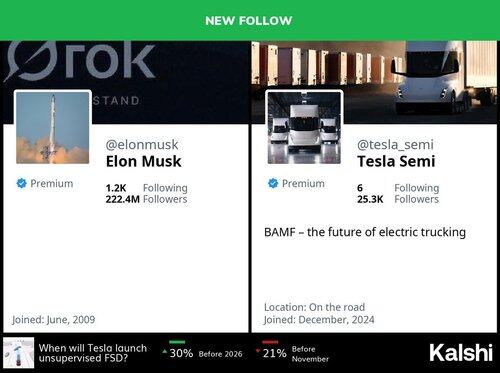Screen dimensions: 500x373
Task: Select the 21% Before November option
Action: [x=292, y=353]
